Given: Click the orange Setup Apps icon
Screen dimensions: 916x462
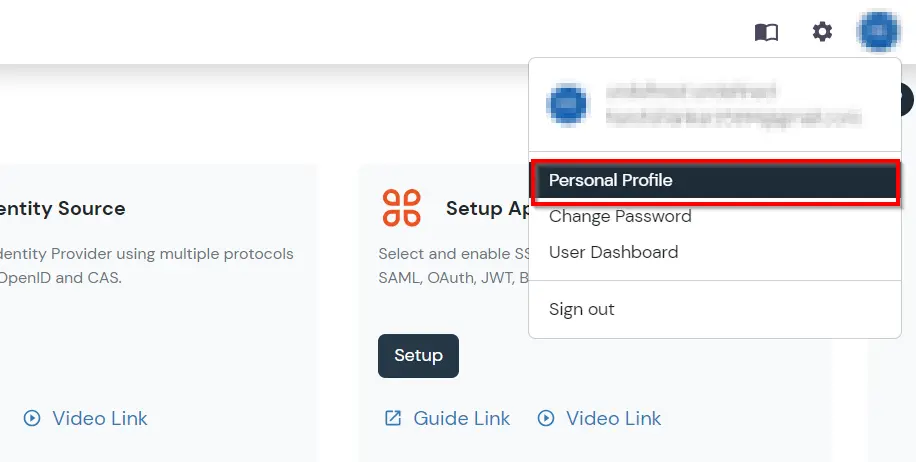Looking at the screenshot, I should (402, 208).
